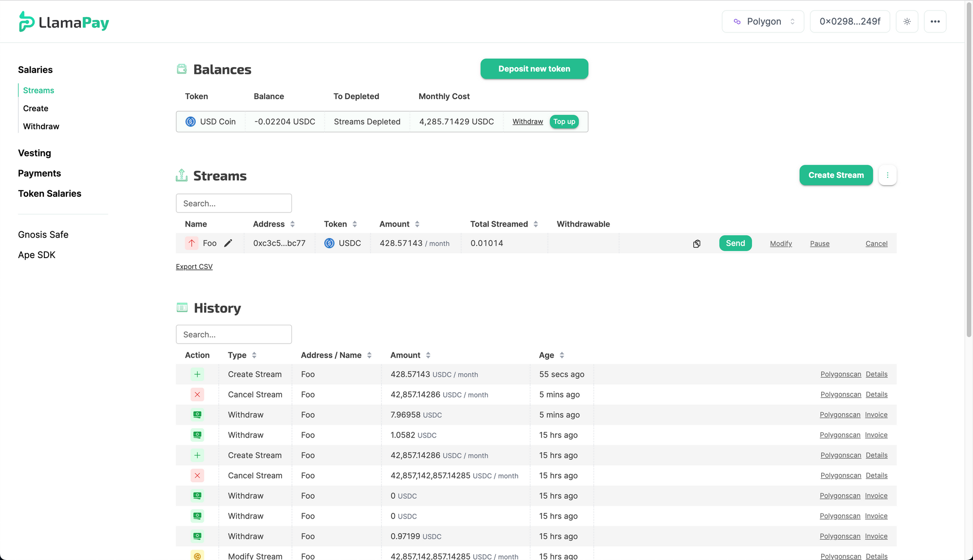Click the Deposit new token button

[534, 69]
